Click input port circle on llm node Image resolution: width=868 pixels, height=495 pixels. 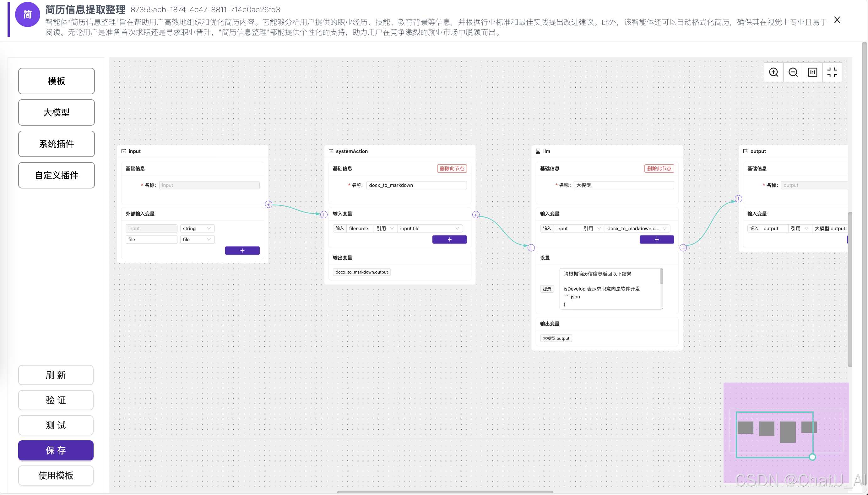click(x=531, y=248)
